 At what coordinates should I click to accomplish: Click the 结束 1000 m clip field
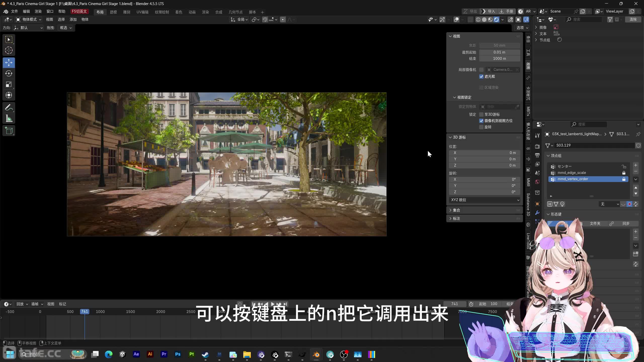[x=500, y=59]
